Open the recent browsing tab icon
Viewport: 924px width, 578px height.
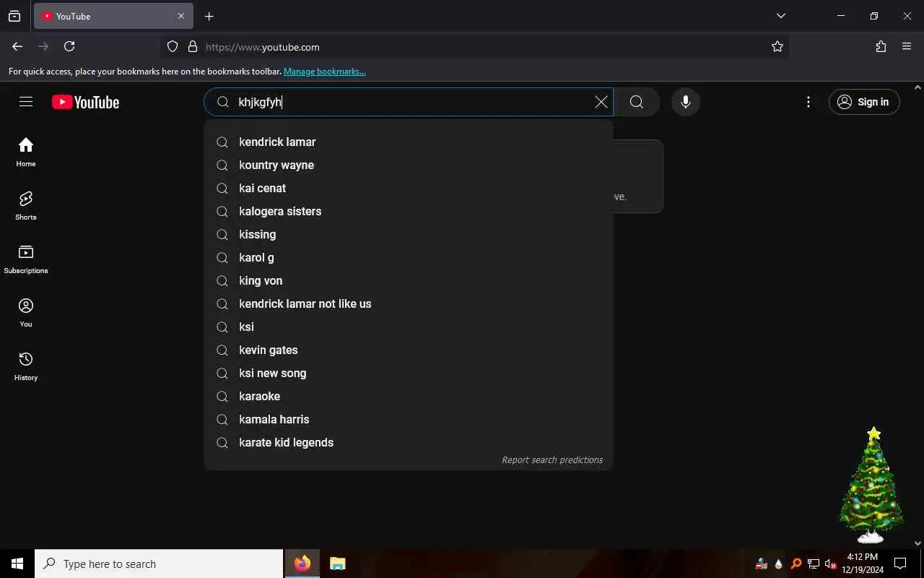tap(14, 16)
